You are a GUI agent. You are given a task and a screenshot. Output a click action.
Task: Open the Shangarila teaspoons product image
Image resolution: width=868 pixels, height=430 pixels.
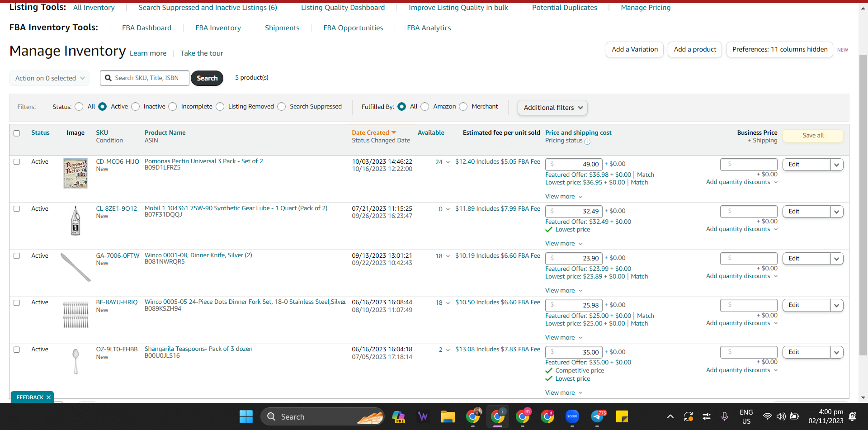pos(75,361)
